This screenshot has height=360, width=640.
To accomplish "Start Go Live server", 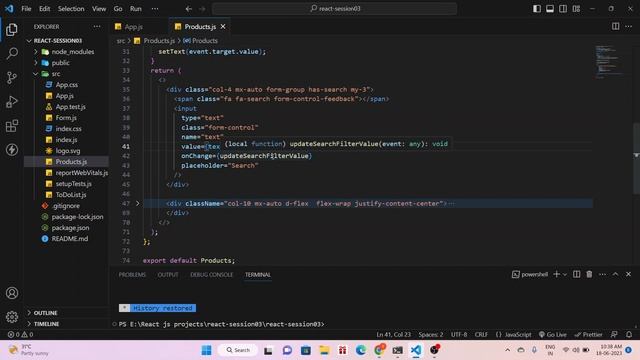I will tap(552, 334).
